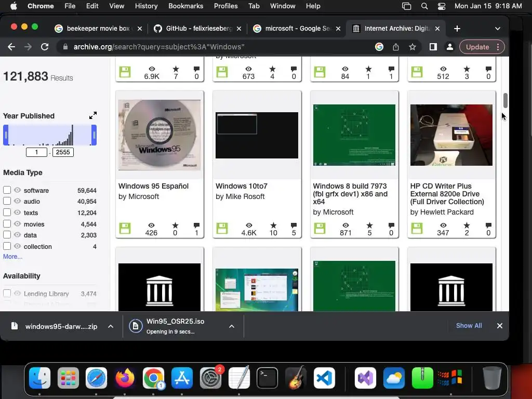Open System Preferences in the dock
This screenshot has width=532, height=399.
pos(210,378)
